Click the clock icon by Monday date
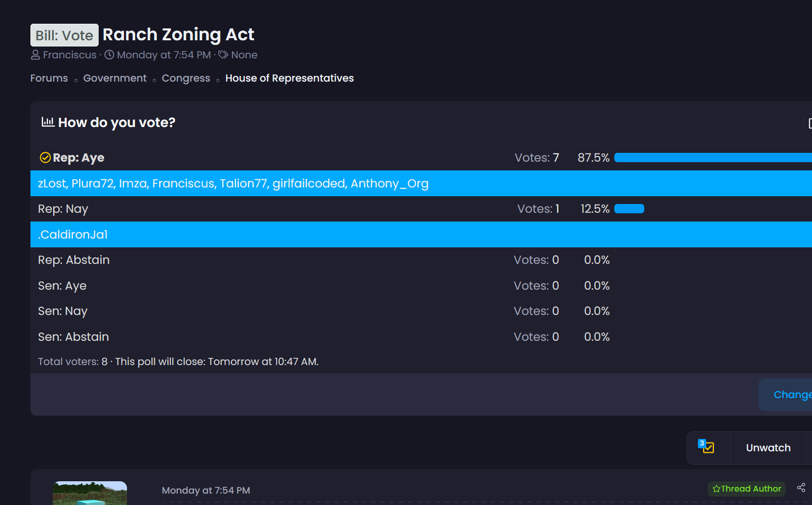812x505 pixels. tap(109, 55)
